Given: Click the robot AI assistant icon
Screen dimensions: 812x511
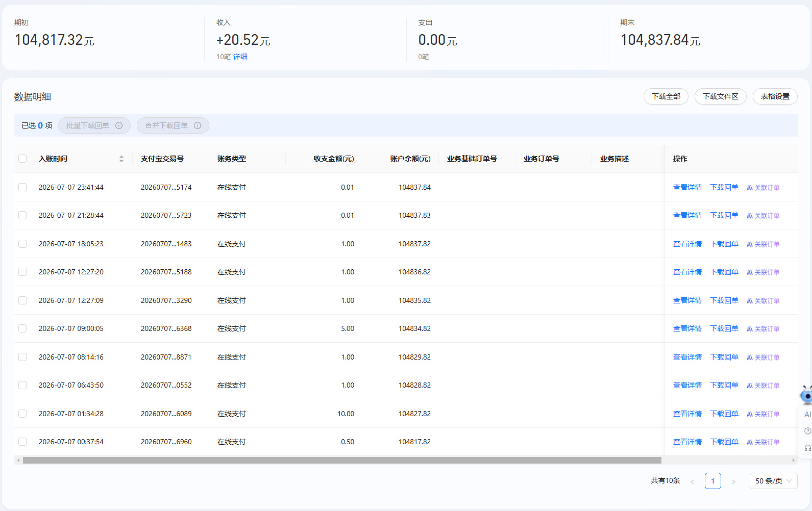Looking at the screenshot, I should point(806,395).
